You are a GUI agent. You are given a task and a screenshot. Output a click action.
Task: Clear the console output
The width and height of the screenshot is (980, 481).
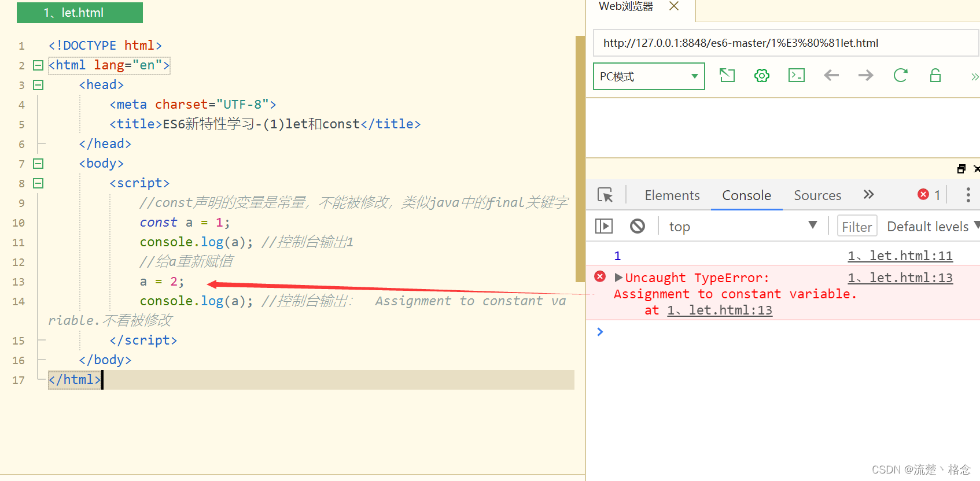pos(638,226)
